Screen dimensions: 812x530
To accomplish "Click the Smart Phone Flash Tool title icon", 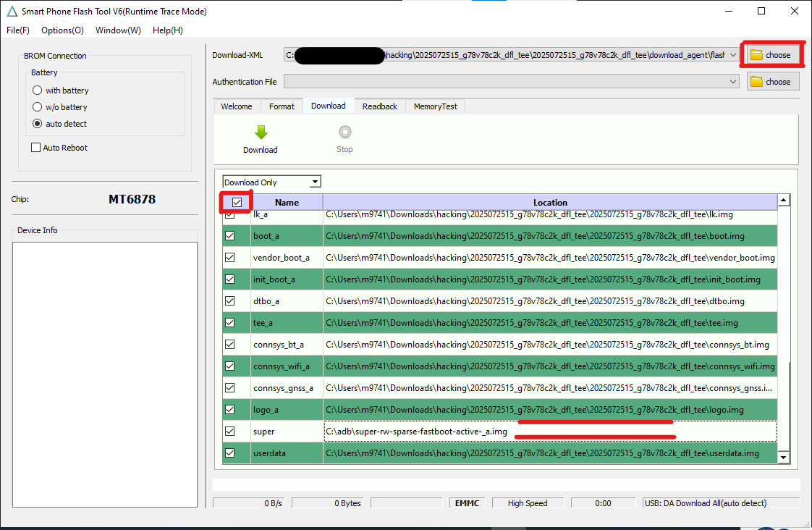I will (x=12, y=12).
